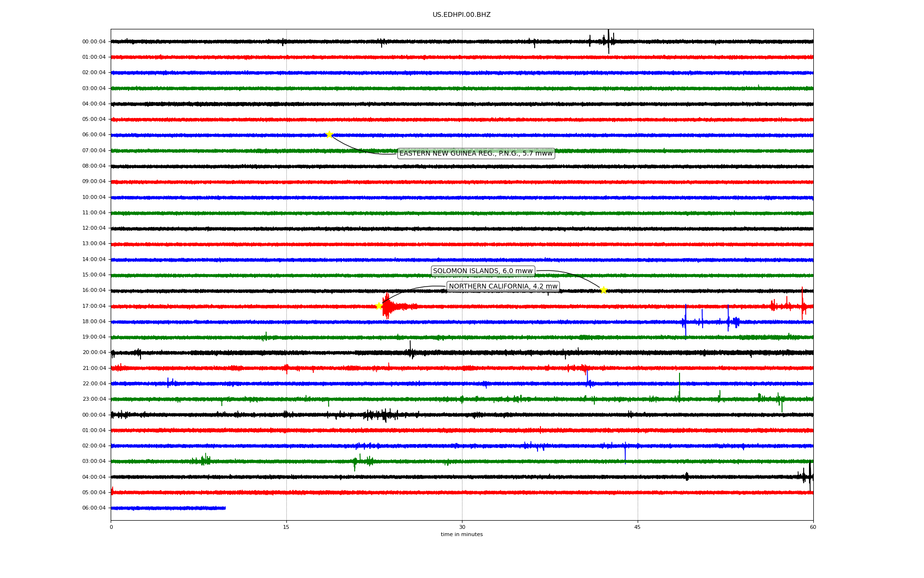Click the 'time in minutes' axis label

pyautogui.click(x=462, y=535)
